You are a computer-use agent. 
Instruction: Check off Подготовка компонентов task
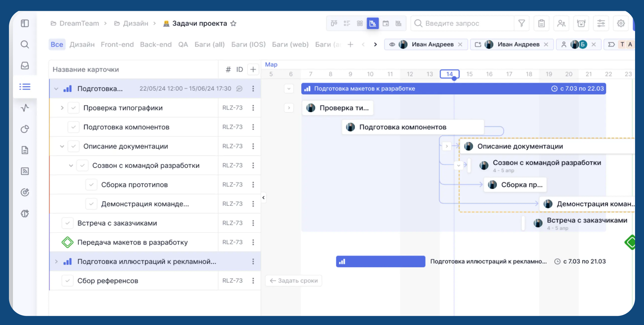[73, 127]
